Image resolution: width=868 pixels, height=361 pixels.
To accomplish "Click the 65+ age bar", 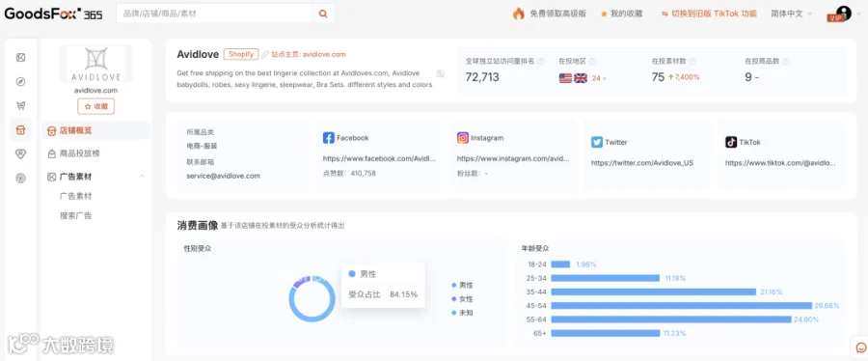I will tap(606, 333).
